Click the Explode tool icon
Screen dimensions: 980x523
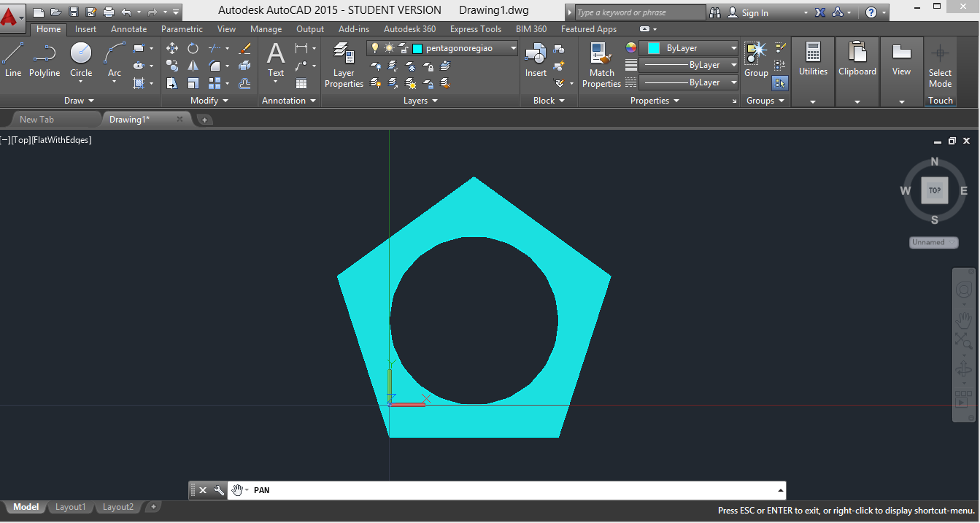(245, 66)
